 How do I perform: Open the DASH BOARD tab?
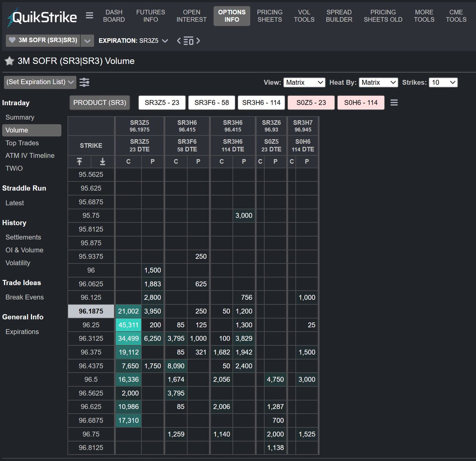(x=114, y=16)
